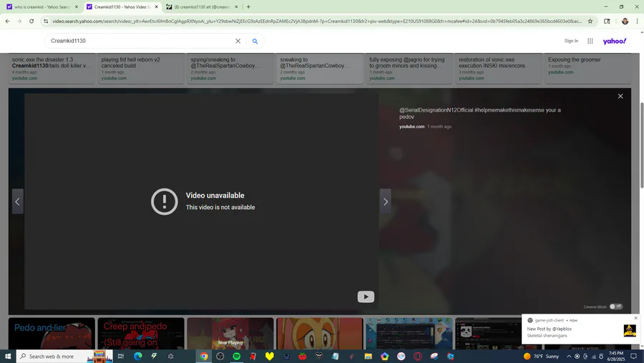Open the settings gear icon on taskbar

coord(171,357)
